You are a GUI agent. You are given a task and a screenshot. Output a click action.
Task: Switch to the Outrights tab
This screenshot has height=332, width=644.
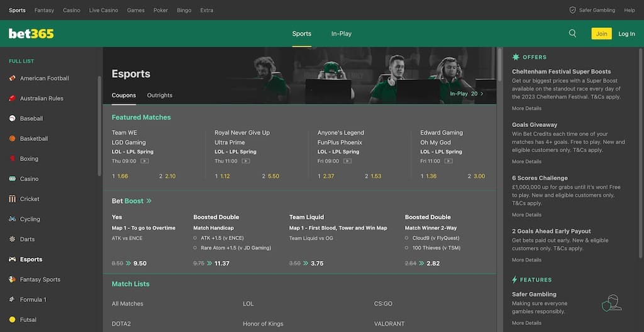tap(160, 96)
